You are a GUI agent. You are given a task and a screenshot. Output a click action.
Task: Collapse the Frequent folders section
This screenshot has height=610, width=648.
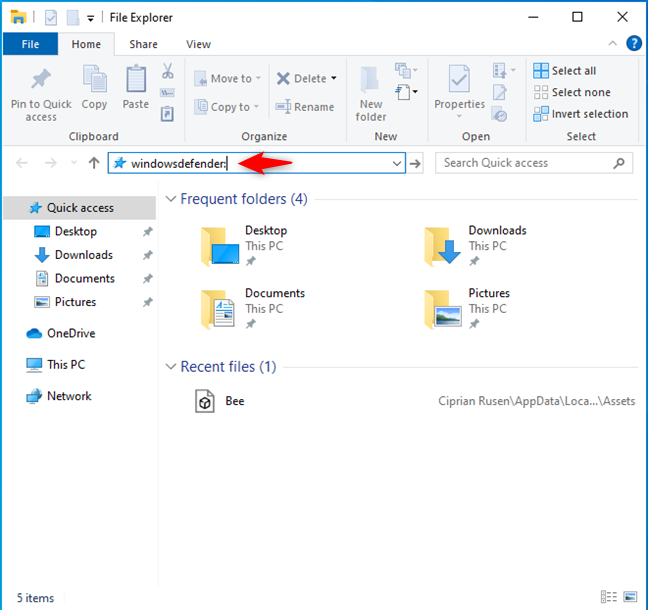click(171, 199)
